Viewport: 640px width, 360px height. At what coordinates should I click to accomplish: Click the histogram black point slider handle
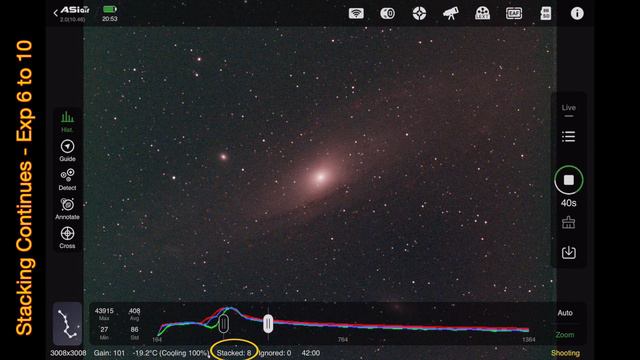pyautogui.click(x=223, y=324)
